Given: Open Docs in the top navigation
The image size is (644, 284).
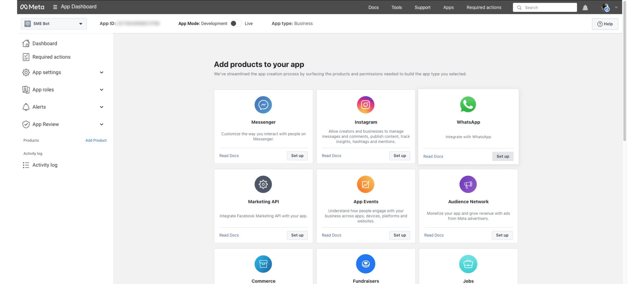Looking at the screenshot, I should coord(374,7).
